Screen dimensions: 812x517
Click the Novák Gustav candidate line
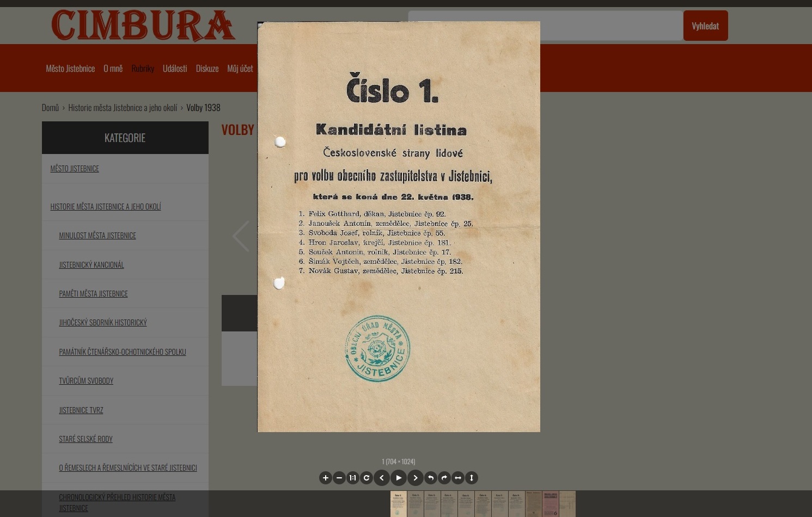pyautogui.click(x=381, y=270)
